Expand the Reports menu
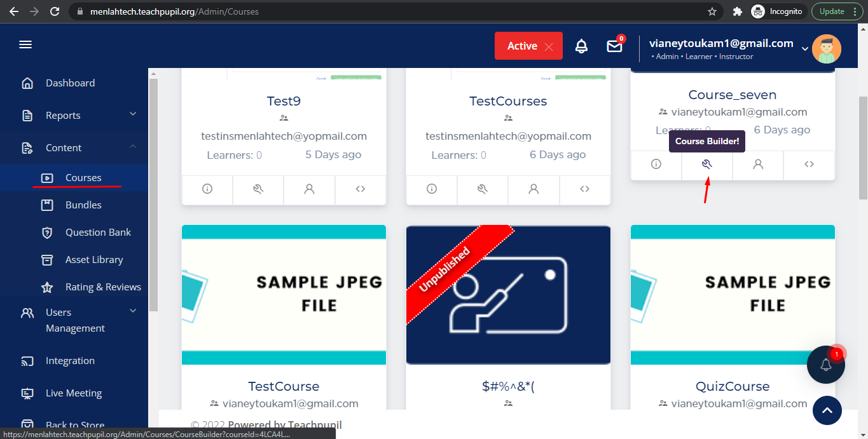 [133, 114]
